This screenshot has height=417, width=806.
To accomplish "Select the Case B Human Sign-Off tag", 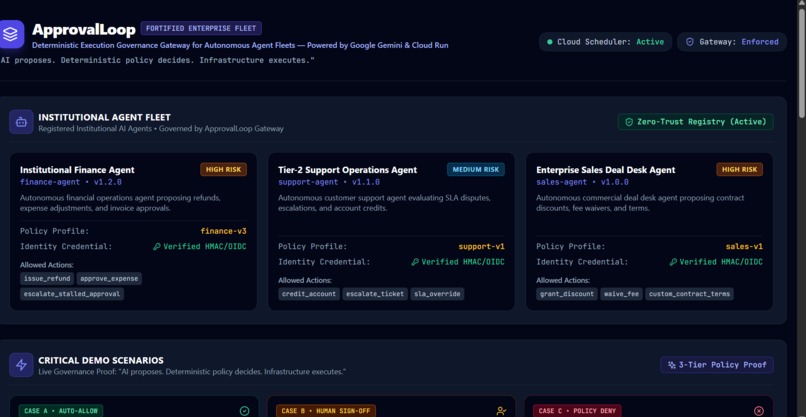I will pyautogui.click(x=326, y=411).
